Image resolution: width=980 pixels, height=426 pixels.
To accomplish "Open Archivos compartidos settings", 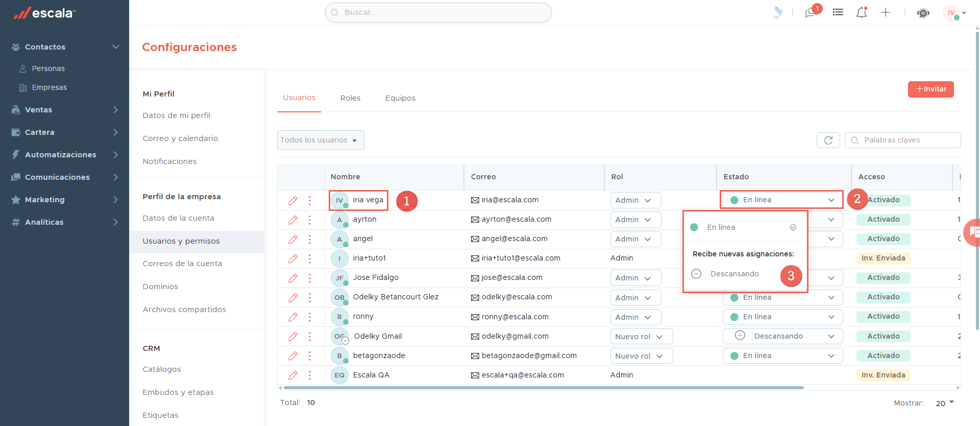I will (x=184, y=310).
